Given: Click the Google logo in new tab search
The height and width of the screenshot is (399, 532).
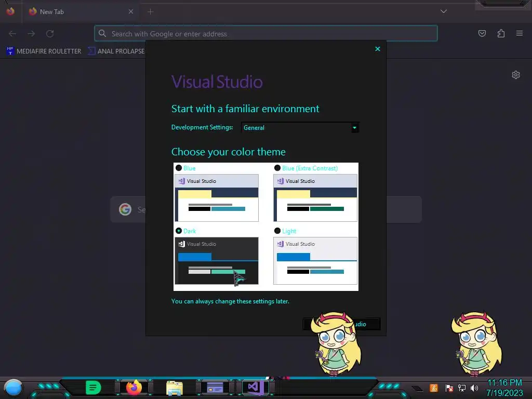Looking at the screenshot, I should click(x=125, y=209).
